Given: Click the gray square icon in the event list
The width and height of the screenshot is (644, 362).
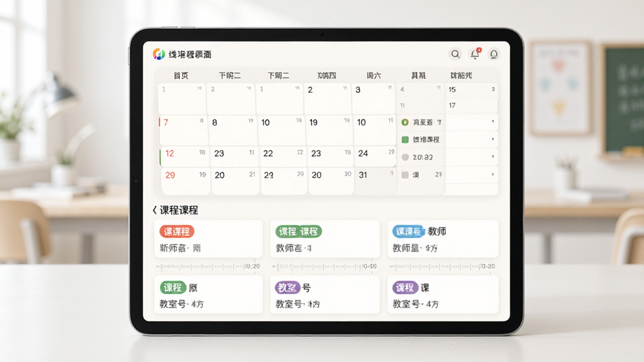Looking at the screenshot, I should [x=405, y=175].
